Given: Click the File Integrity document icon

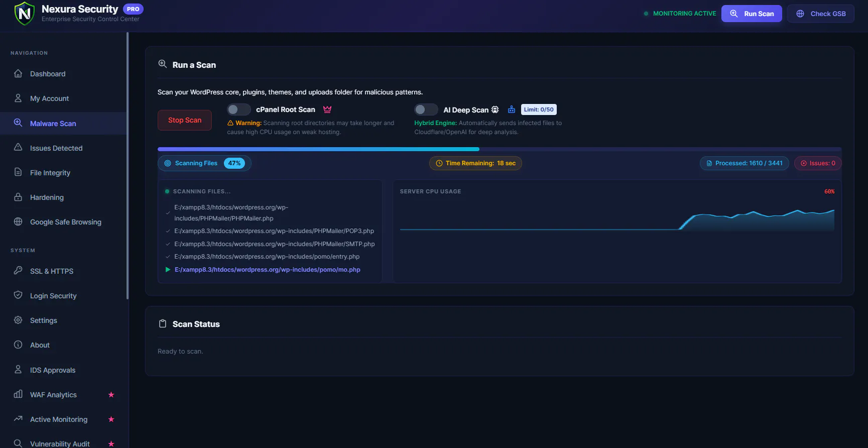Looking at the screenshot, I should tap(18, 172).
